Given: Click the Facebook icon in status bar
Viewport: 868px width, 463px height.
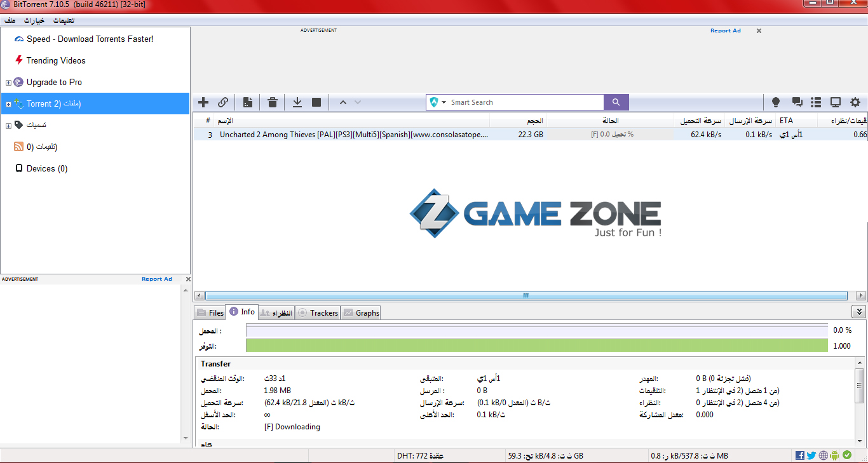Looking at the screenshot, I should [799, 455].
